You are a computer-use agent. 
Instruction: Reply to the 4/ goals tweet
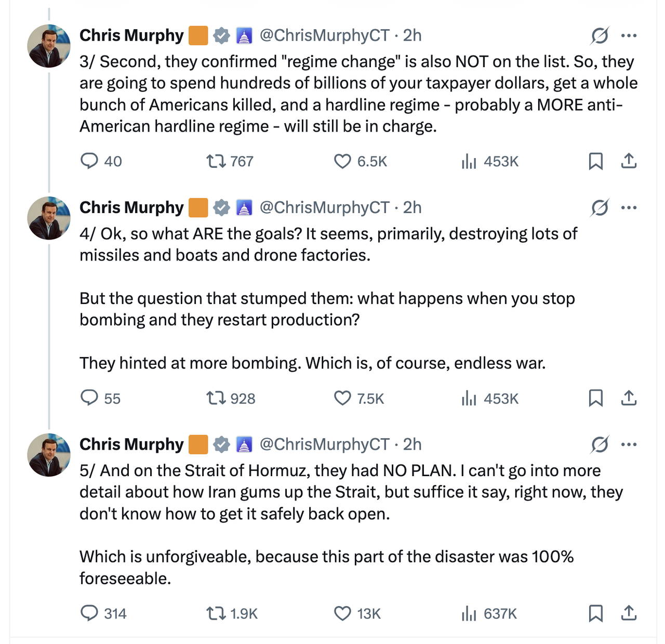pyautogui.click(x=89, y=398)
